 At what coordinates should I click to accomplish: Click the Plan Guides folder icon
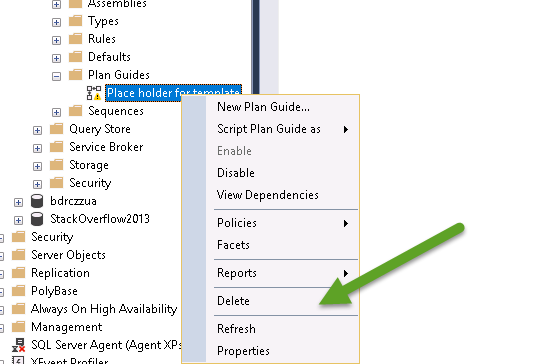tap(75, 75)
